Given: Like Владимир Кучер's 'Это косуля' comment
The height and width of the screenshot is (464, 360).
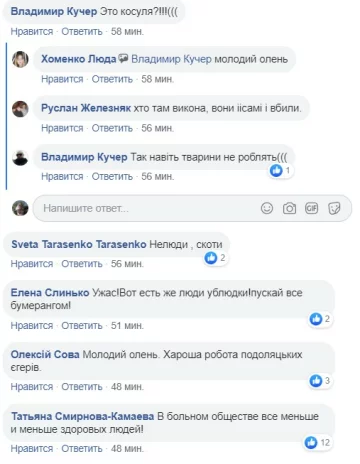Looking at the screenshot, I should (x=32, y=32).
